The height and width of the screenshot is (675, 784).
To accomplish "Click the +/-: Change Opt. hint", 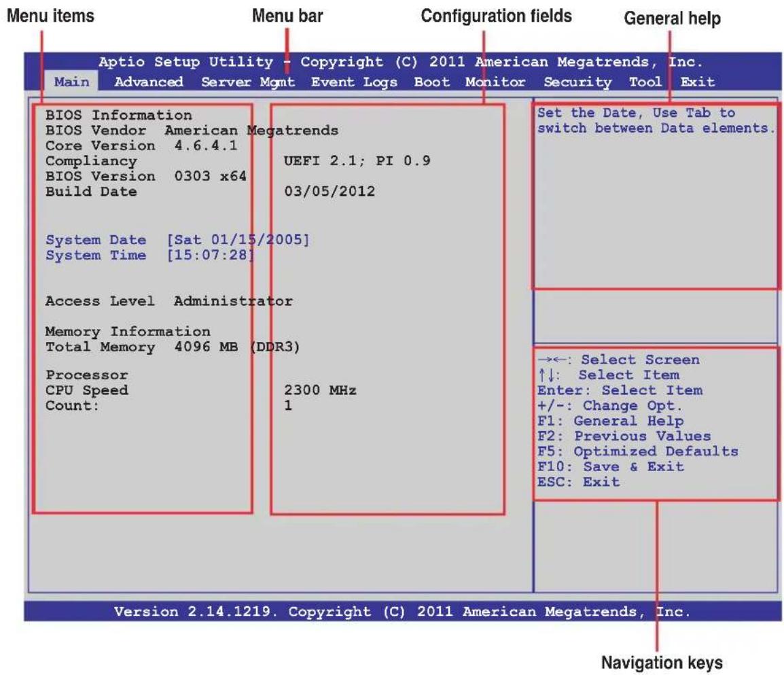I will pos(610,406).
